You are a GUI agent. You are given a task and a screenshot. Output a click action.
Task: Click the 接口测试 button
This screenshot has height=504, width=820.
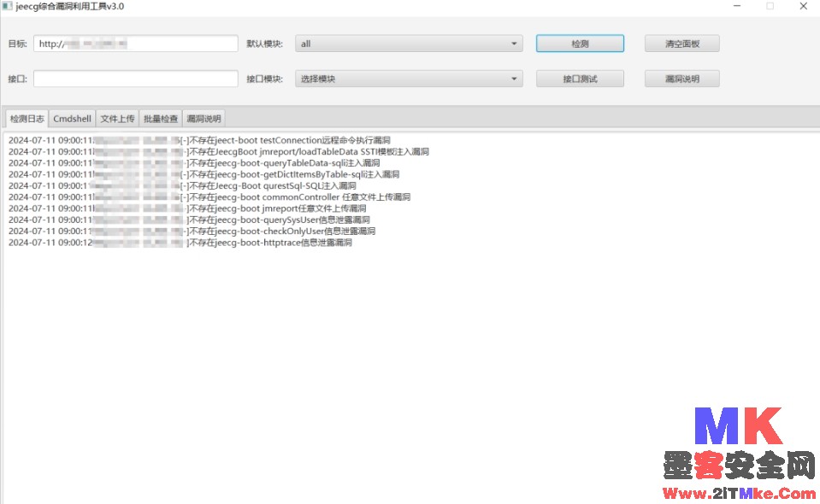tap(580, 79)
